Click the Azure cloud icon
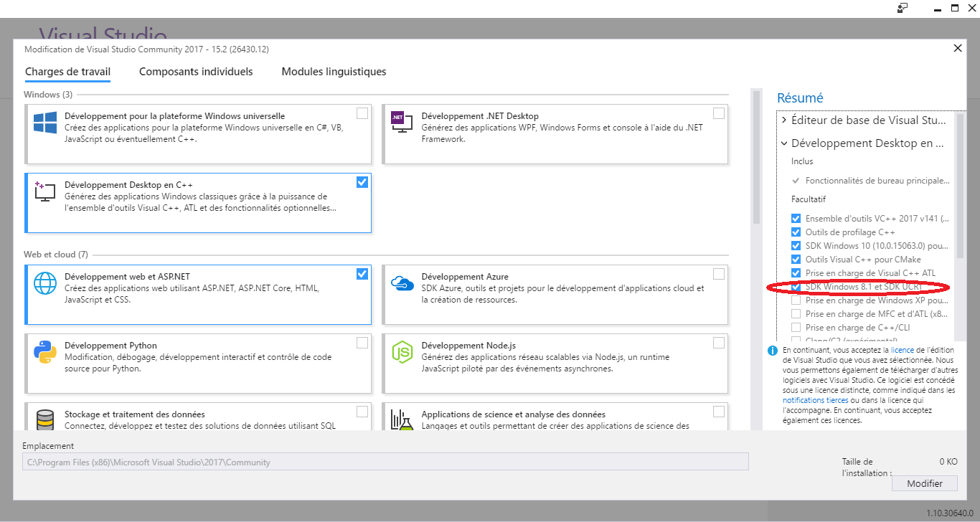Screen dimensions: 980x522 [402, 283]
